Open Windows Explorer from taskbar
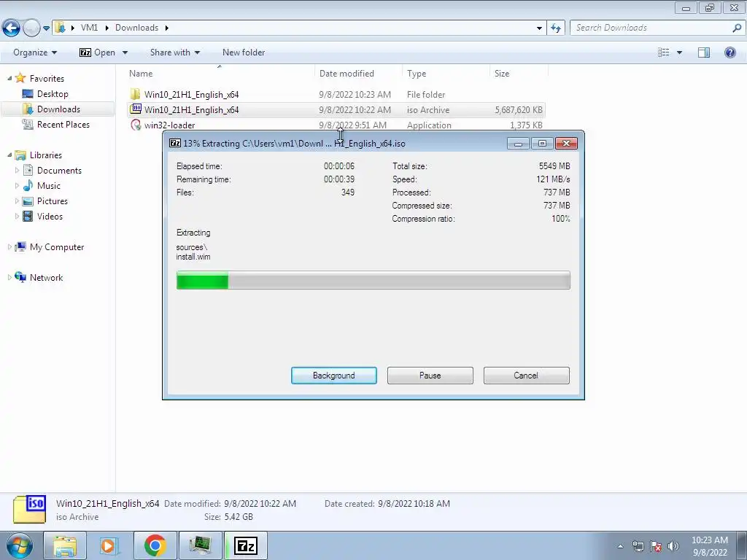Image resolution: width=747 pixels, height=560 pixels. tap(65, 545)
